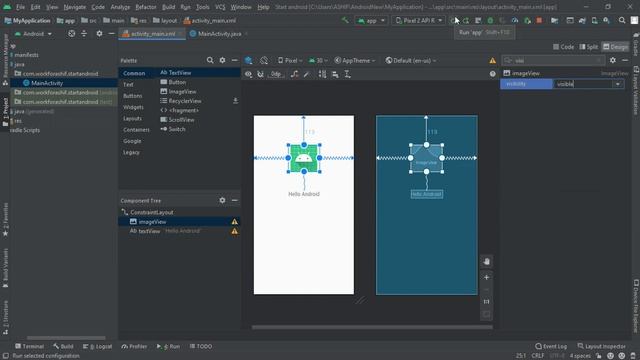This screenshot has width=640, height=360.
Task: Collapse all in Project panel
Action: point(84,34)
